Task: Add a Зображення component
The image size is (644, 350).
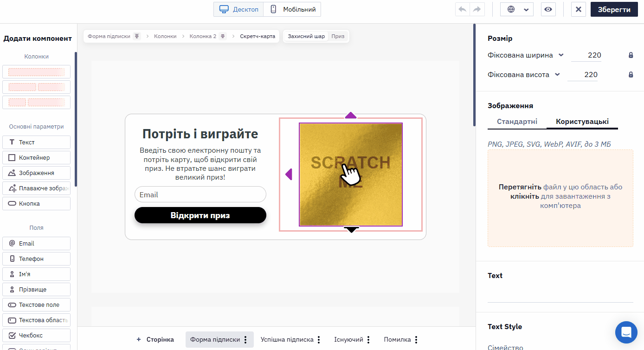Action: click(x=36, y=173)
